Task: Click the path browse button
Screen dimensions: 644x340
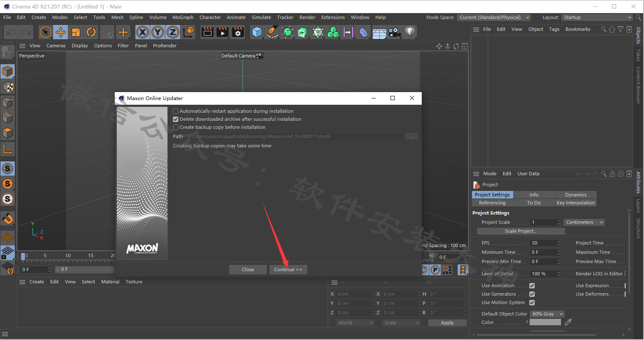Action: [x=411, y=136]
